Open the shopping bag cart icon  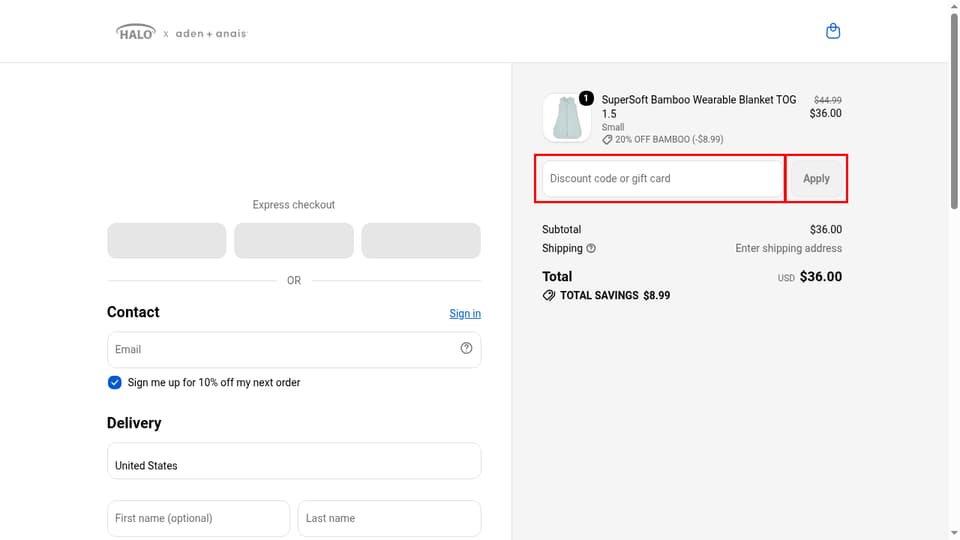(x=833, y=31)
